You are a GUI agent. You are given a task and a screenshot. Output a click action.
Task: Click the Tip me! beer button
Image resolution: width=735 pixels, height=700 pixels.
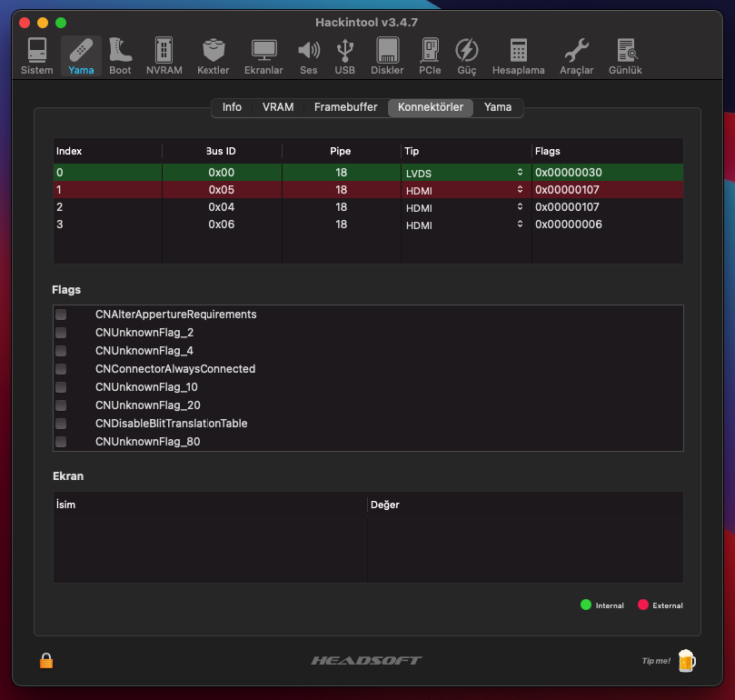(686, 660)
